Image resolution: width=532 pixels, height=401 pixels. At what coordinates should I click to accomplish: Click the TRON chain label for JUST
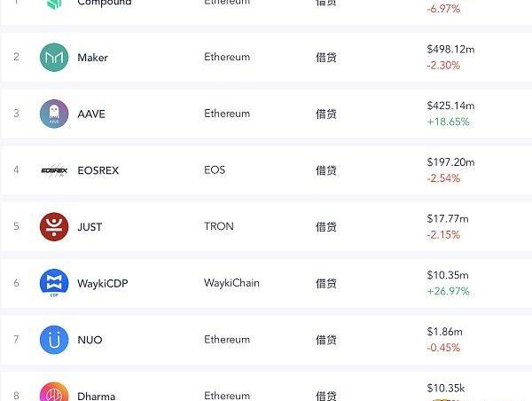pos(218,227)
